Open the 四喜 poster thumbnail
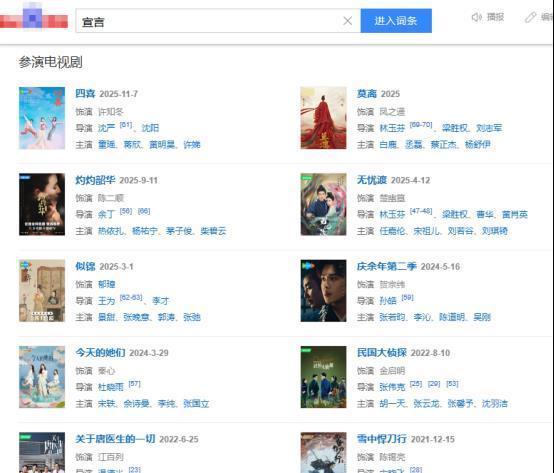Image resolution: width=554 pixels, height=473 pixels. pos(42,118)
